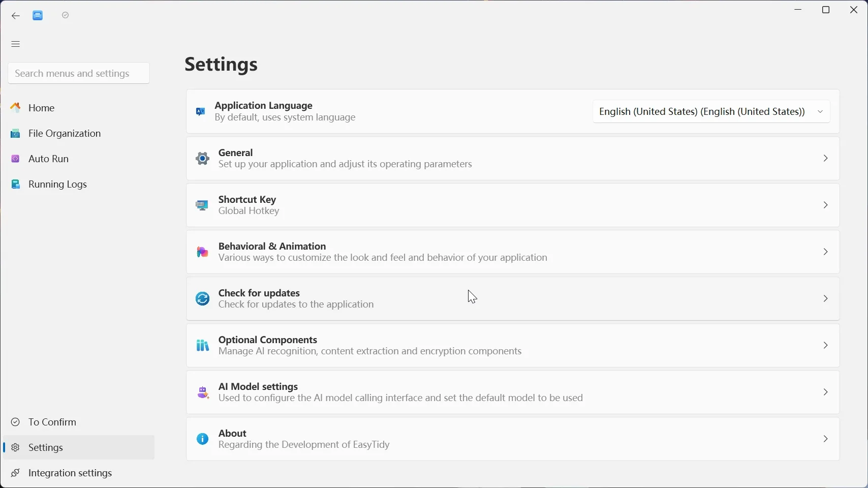Click the General section title text
Viewport: 868px width, 488px height.
point(236,153)
